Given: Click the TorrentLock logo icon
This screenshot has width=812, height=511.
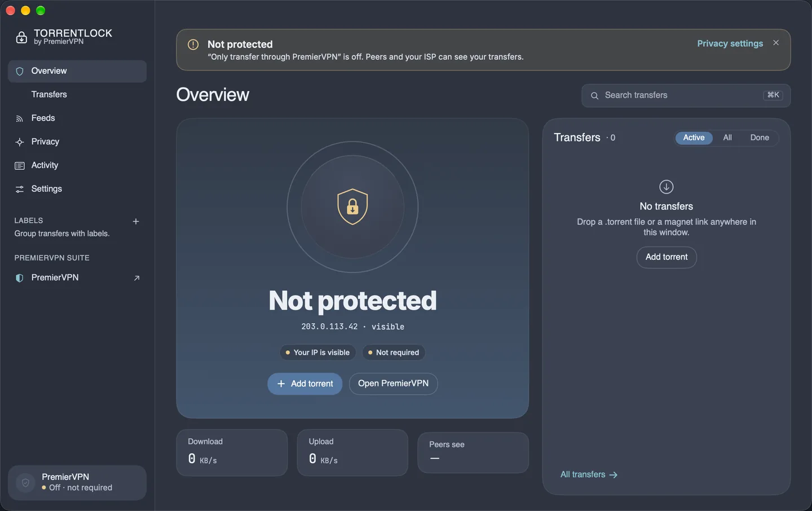Looking at the screenshot, I should [x=21, y=37].
